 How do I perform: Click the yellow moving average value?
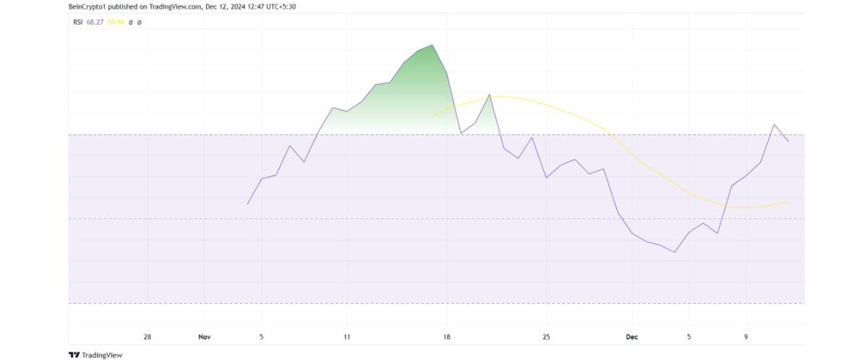coord(116,22)
